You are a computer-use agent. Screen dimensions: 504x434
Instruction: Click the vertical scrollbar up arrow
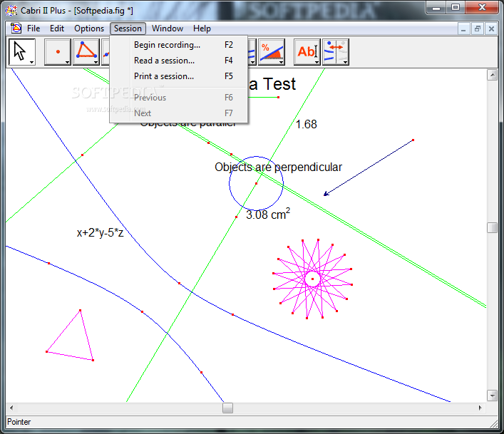coord(492,75)
